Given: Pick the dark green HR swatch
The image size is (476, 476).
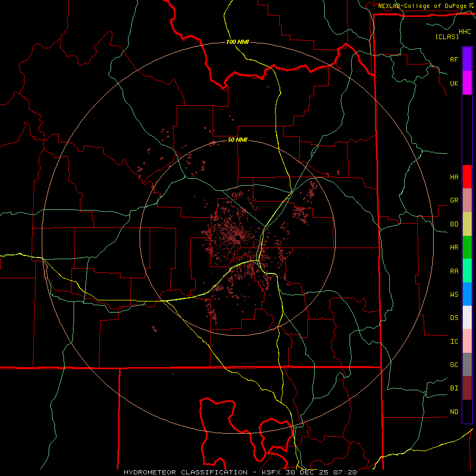Looking at the screenshot, I should click(x=467, y=248).
